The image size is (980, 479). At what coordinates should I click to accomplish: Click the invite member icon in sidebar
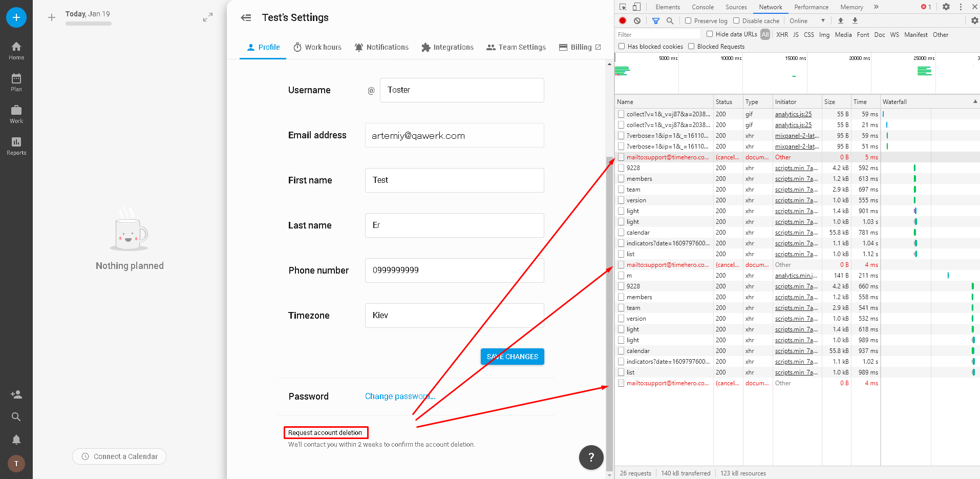click(x=16, y=394)
